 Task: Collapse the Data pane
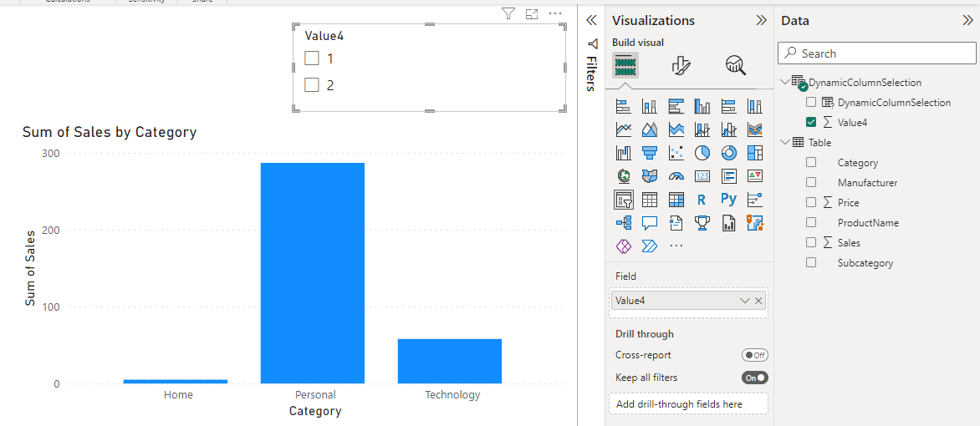[x=967, y=20]
